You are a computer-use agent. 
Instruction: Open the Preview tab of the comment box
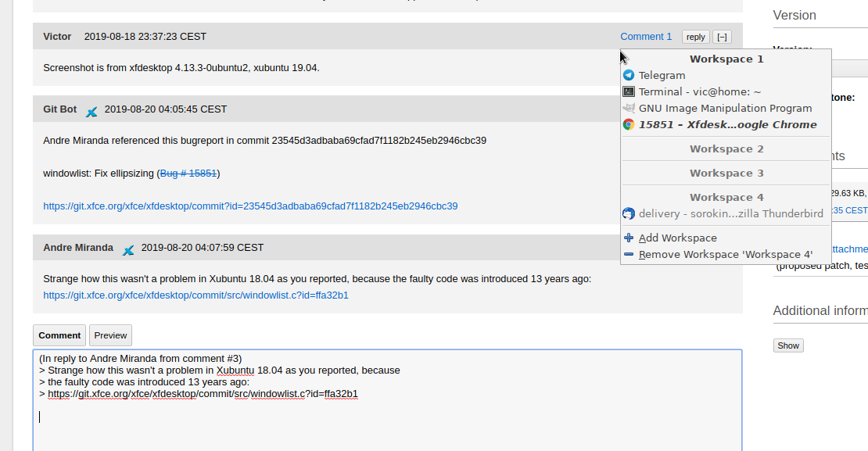(110, 335)
